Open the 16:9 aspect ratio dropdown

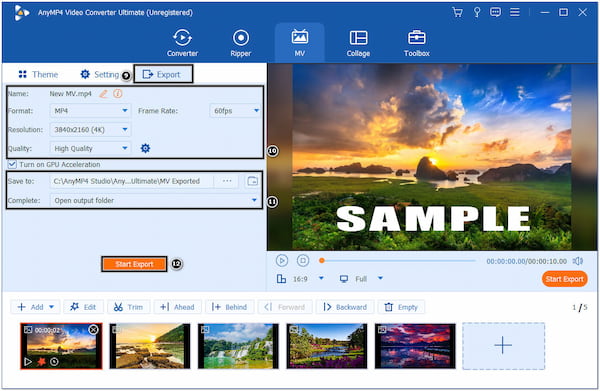point(321,278)
